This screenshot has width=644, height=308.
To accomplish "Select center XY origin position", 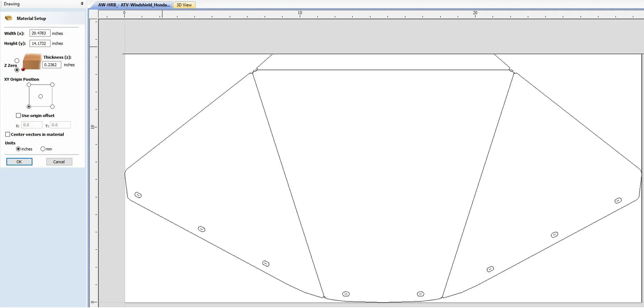I will coord(41,96).
